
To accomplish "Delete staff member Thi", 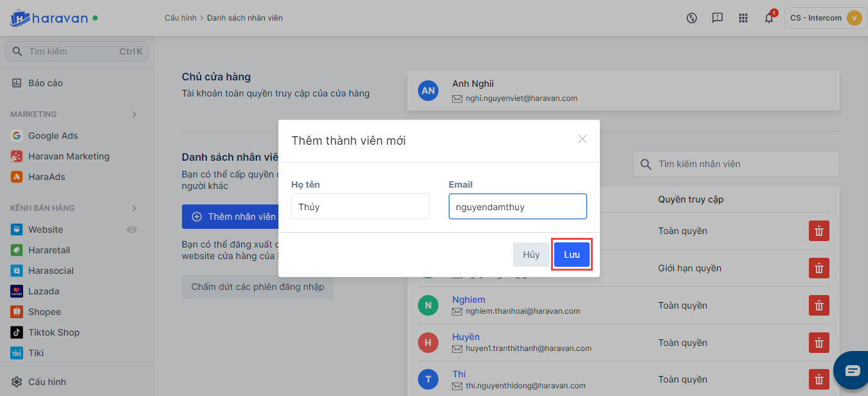I will 818,380.
